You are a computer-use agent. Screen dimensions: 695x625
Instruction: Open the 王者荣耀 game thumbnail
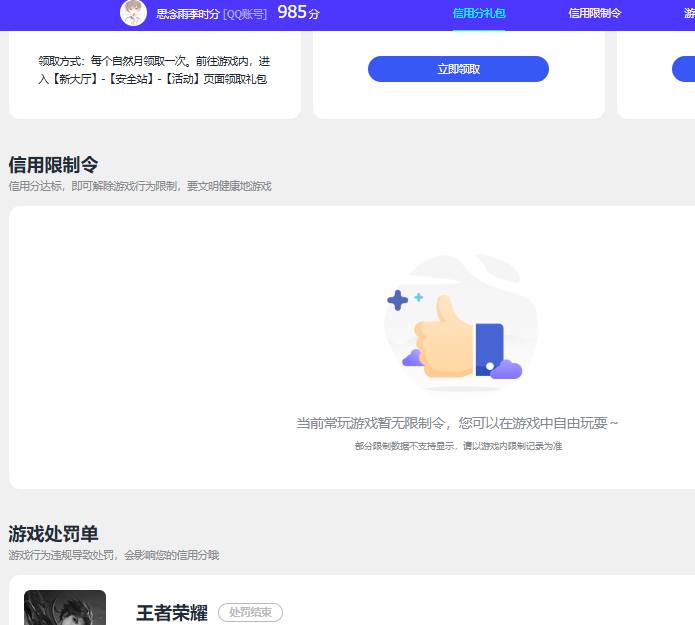[x=65, y=607]
